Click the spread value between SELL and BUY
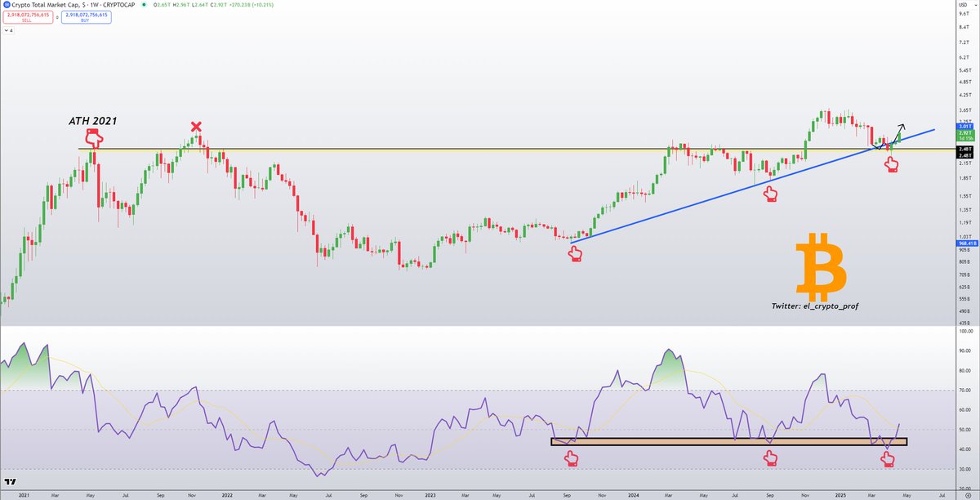Screen dimensions: 980x500 pyautogui.click(x=57, y=17)
